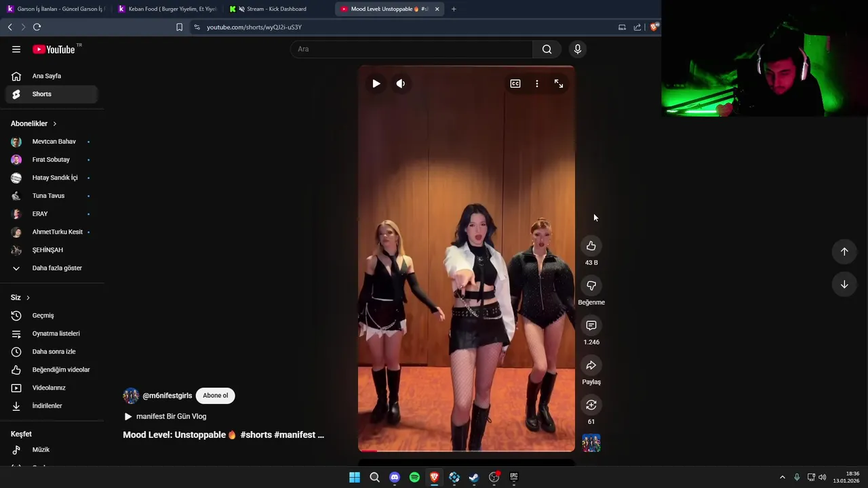Viewport: 868px width, 488px height.
Task: Seek the short's red progress bar
Action: point(467,450)
